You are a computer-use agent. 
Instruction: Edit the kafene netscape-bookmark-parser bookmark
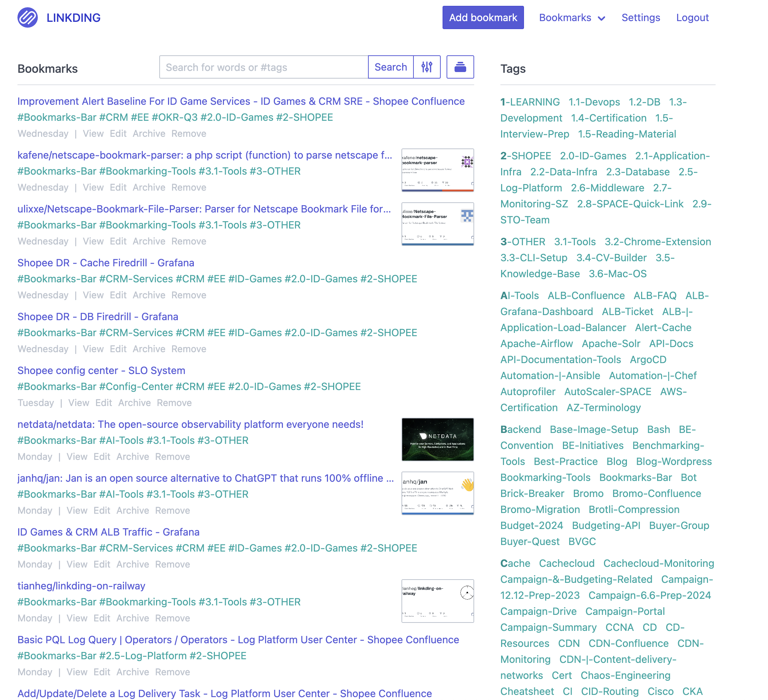coord(118,187)
